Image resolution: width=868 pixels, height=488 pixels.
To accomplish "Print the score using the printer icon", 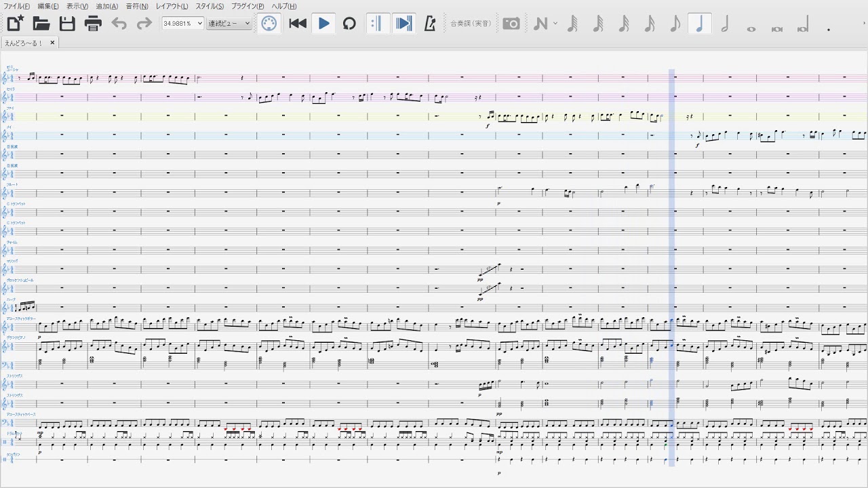I will (93, 24).
